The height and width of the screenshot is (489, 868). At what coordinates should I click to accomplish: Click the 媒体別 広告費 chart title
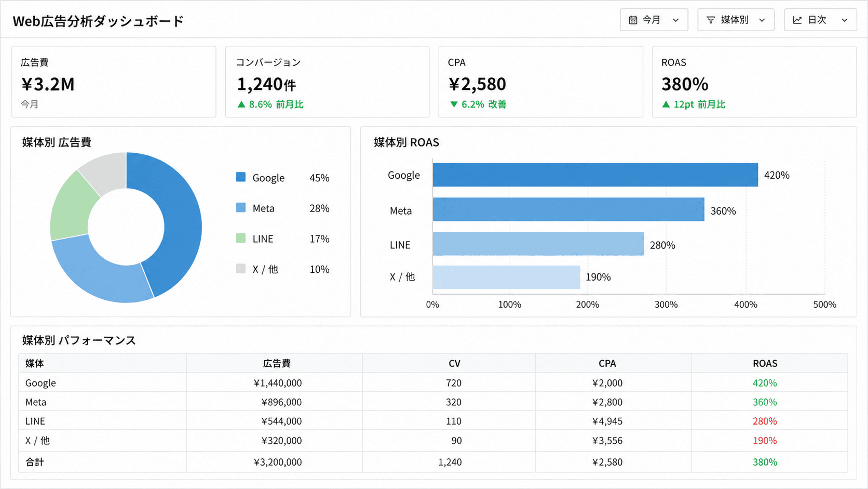coord(57,142)
